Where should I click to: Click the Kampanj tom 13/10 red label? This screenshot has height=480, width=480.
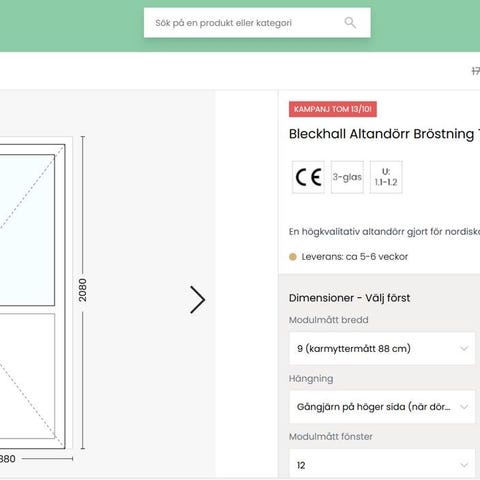(333, 109)
